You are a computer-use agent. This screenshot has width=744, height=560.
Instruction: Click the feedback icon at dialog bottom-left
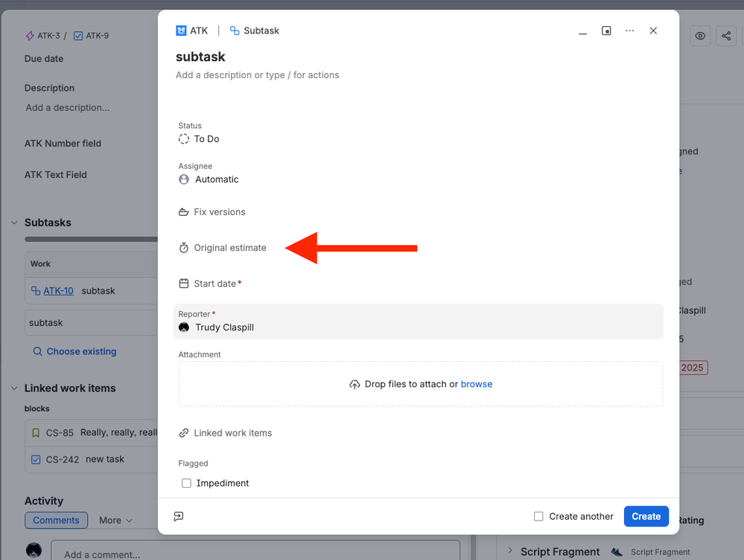pyautogui.click(x=179, y=516)
